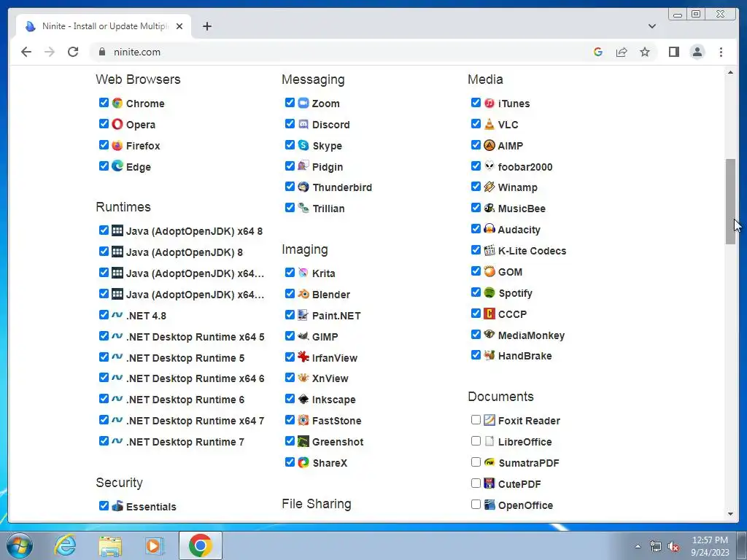The height and width of the screenshot is (560, 747).
Task: Click the taskbar clock showing 12:57 PM
Action: pyautogui.click(x=710, y=546)
